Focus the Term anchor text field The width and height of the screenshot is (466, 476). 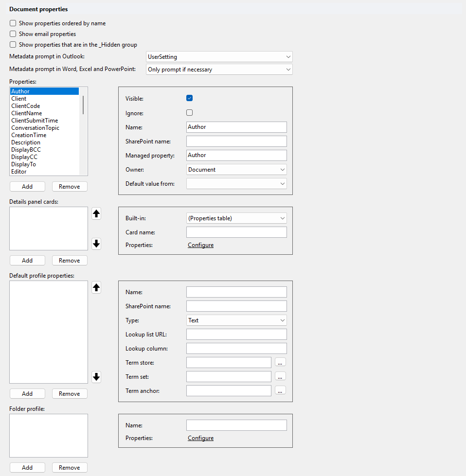229,391
